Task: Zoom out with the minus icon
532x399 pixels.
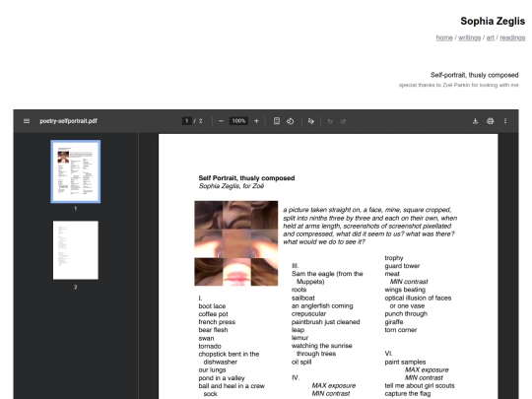Action: coord(221,121)
